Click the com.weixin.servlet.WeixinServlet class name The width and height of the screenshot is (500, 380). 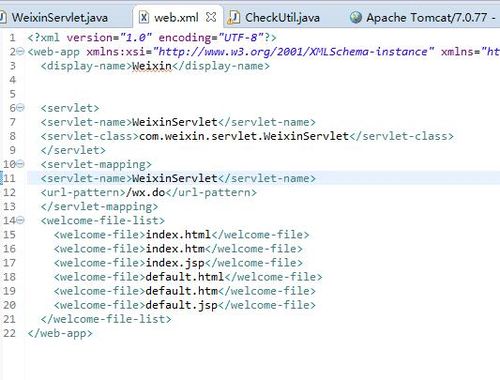[x=244, y=136]
